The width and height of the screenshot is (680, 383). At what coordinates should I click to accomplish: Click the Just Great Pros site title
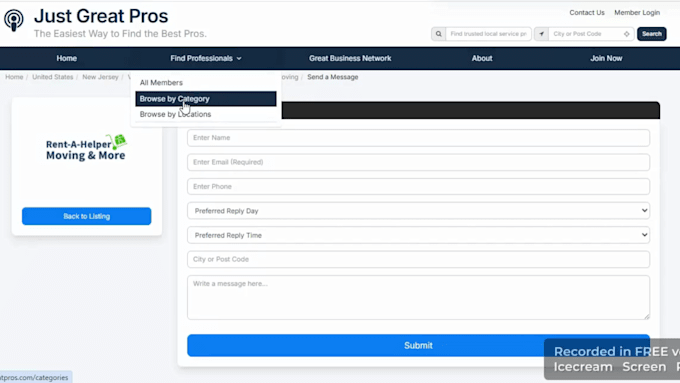pyautogui.click(x=101, y=16)
